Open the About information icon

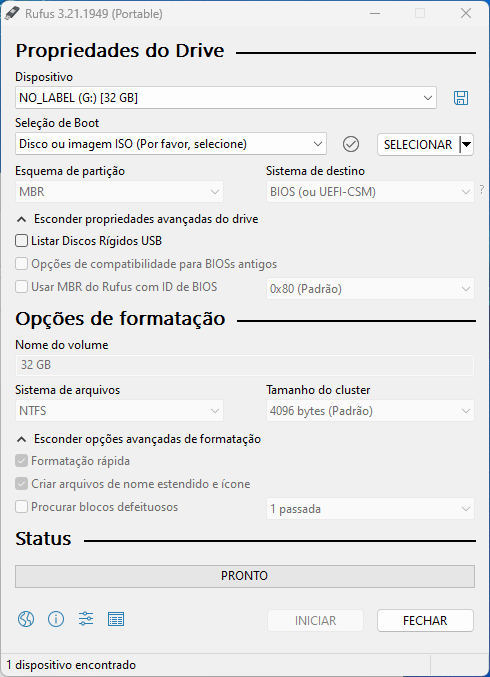(56, 619)
